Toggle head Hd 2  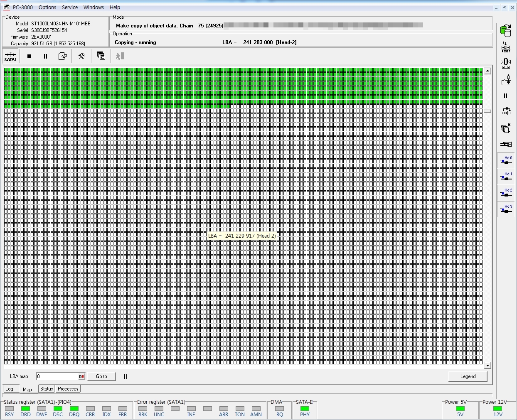[506, 193]
